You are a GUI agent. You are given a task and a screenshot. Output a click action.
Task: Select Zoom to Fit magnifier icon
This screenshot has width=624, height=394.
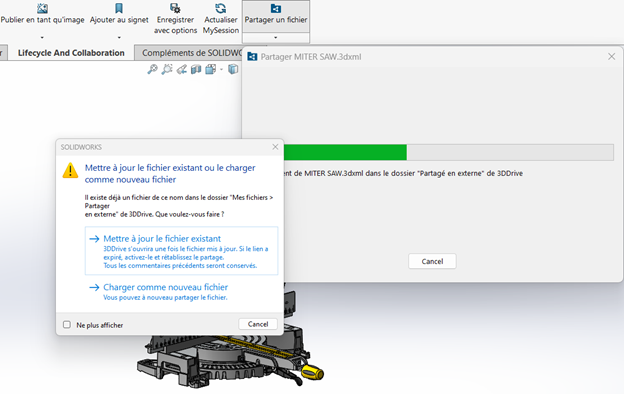(x=152, y=69)
